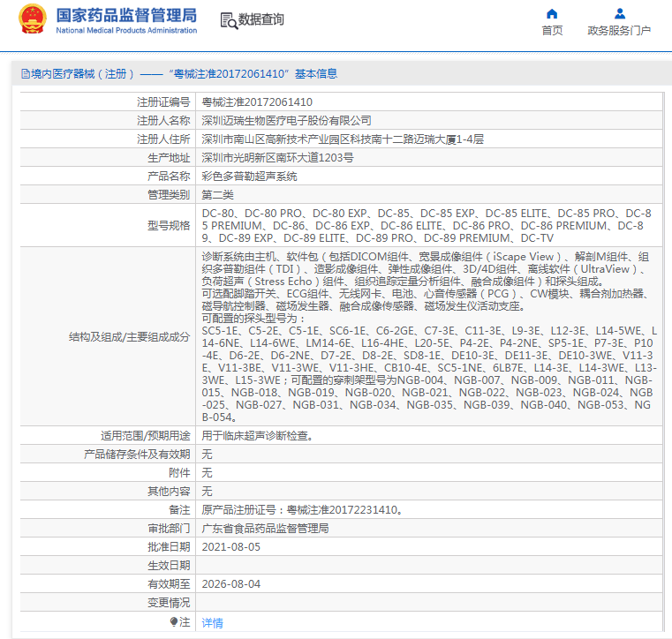Click the 数据查询 search document icon

coord(228,19)
